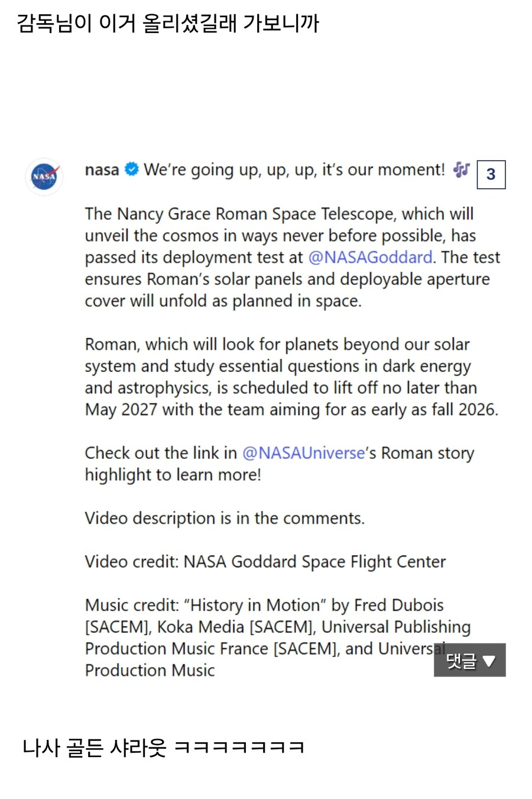Screen dimensions: 532x799
Task: Open the @NASAUniverse mention link
Action: (x=304, y=453)
